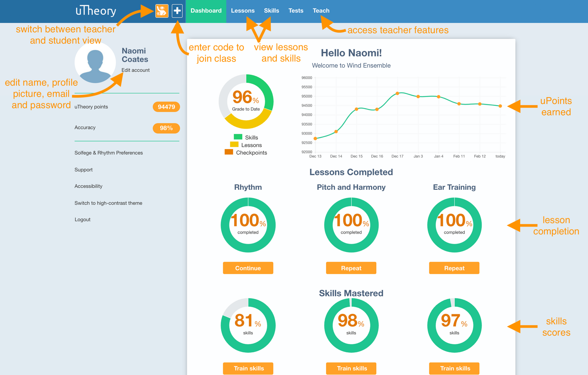
Task: Click the Naomi Coates name text
Action: [x=135, y=55]
